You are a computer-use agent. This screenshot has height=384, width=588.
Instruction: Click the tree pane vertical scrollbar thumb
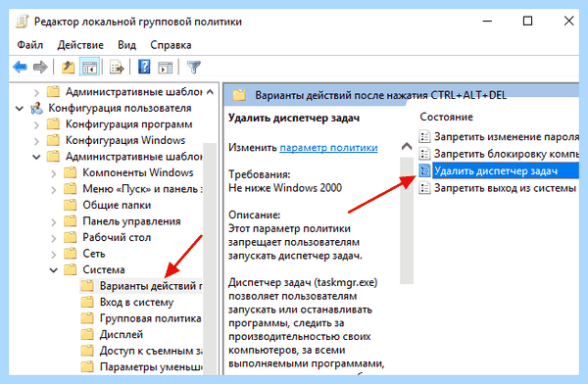[x=210, y=258]
